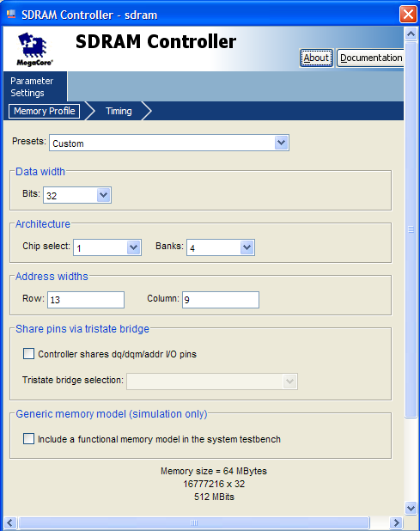Click the MegaCore logo icon
This screenshot has height=531, width=420.
pos(34,49)
